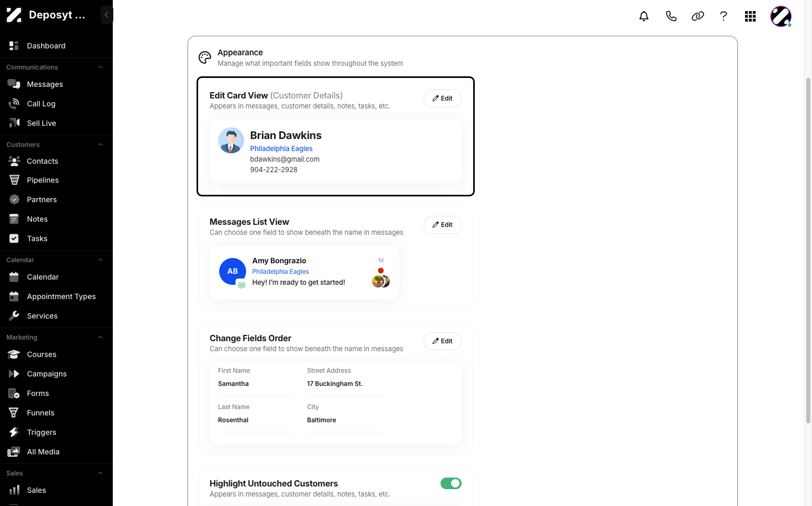
Task: Click the Appearance palette icon
Action: point(205,57)
